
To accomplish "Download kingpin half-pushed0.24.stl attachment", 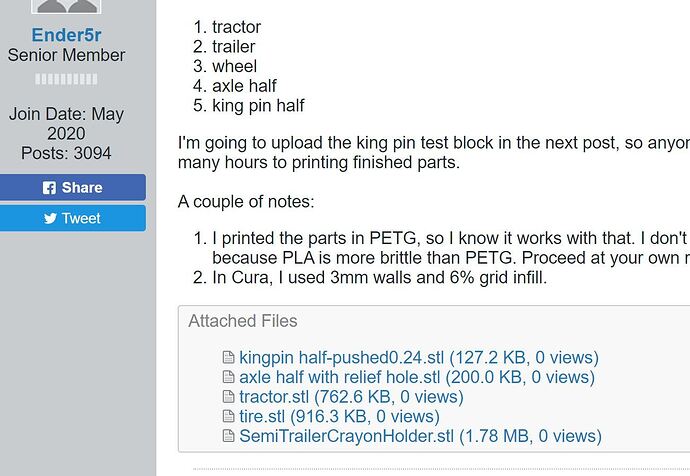I will 341,358.
